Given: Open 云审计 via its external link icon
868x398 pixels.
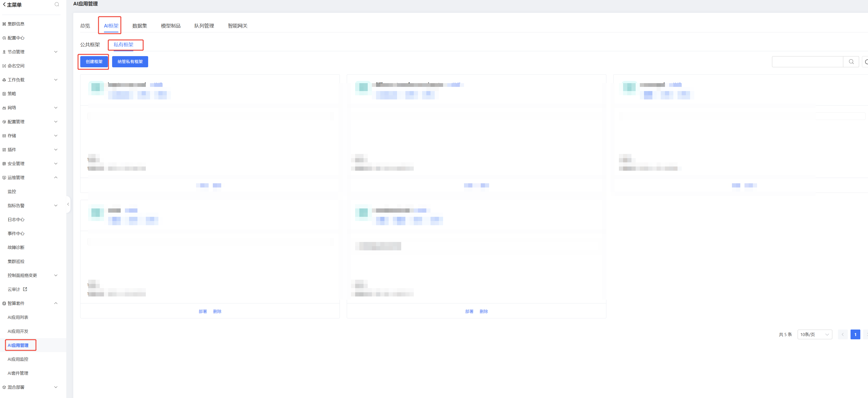Looking at the screenshot, I should click(x=25, y=289).
